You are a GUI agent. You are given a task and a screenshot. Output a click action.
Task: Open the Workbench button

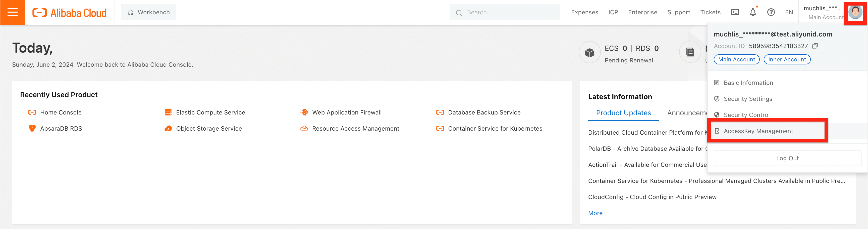149,12
